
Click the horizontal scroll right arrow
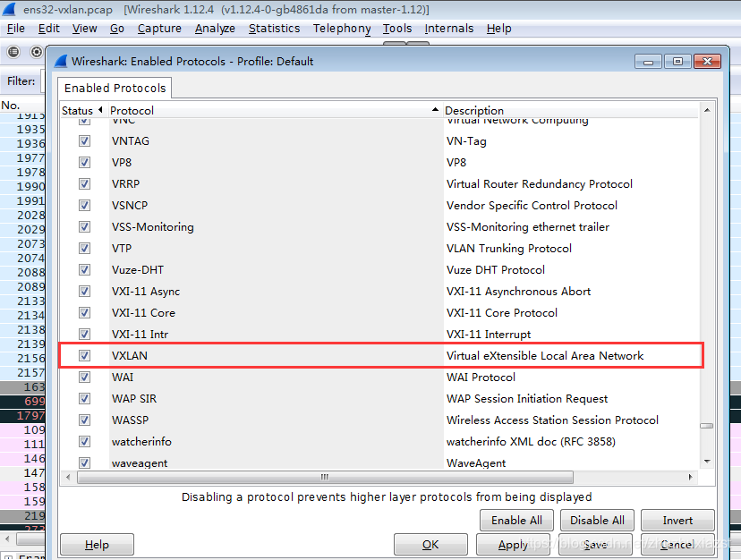690,477
